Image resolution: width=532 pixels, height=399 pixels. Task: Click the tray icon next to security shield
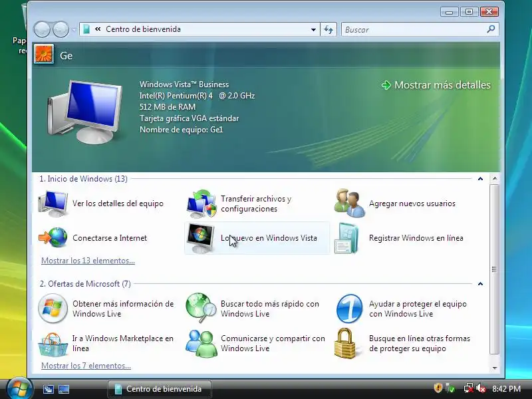[x=450, y=388]
